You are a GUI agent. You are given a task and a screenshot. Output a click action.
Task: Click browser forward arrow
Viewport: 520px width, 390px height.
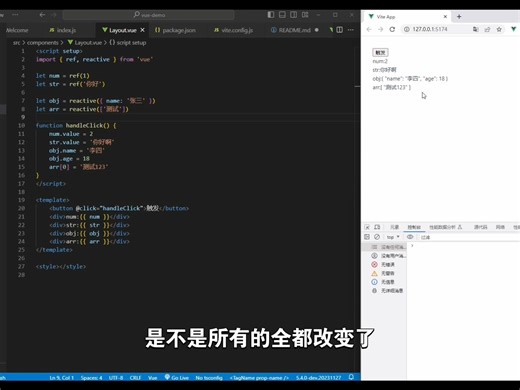point(380,29)
